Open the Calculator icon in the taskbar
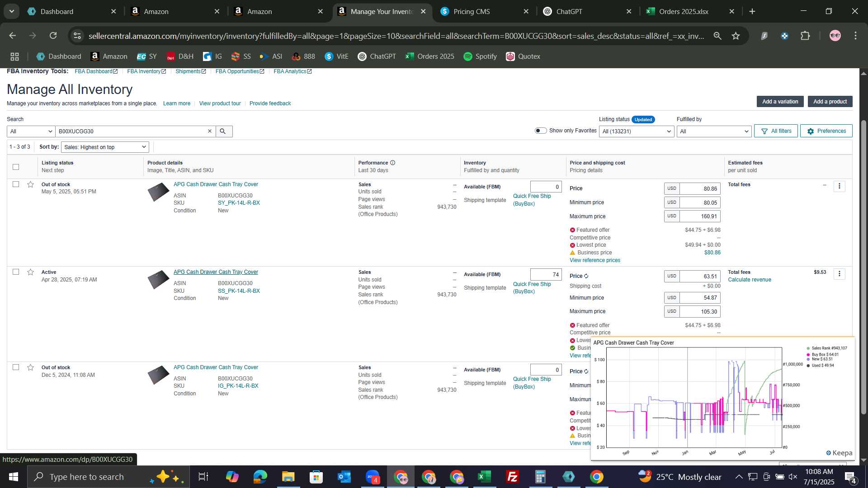 pyautogui.click(x=540, y=477)
